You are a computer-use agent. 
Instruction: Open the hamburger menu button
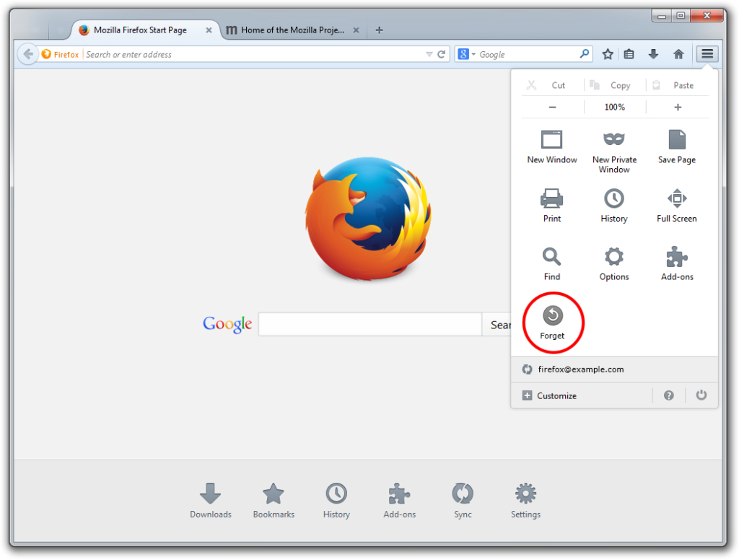coord(707,53)
